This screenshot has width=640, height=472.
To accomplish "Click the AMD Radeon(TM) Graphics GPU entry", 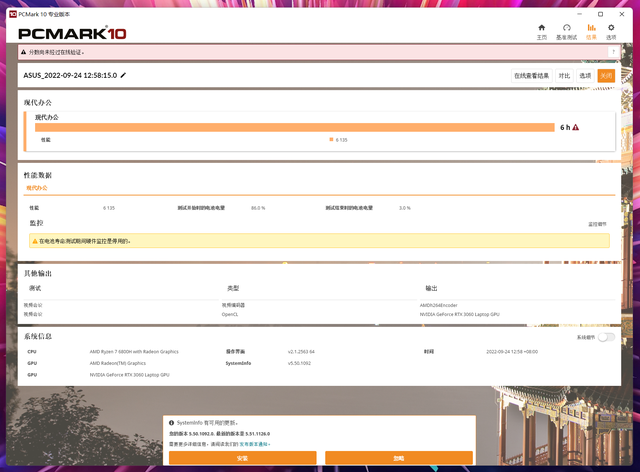I will pyautogui.click(x=118, y=363).
